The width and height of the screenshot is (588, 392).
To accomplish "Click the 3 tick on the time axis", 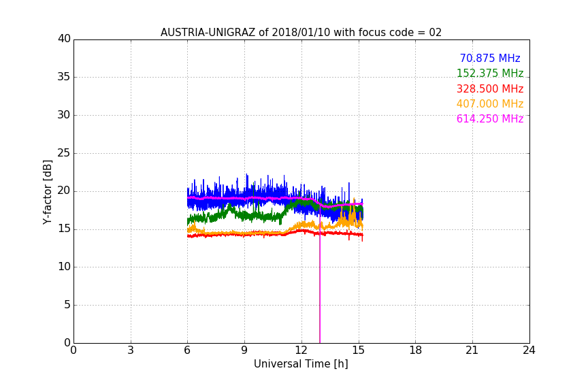I will (x=131, y=350).
